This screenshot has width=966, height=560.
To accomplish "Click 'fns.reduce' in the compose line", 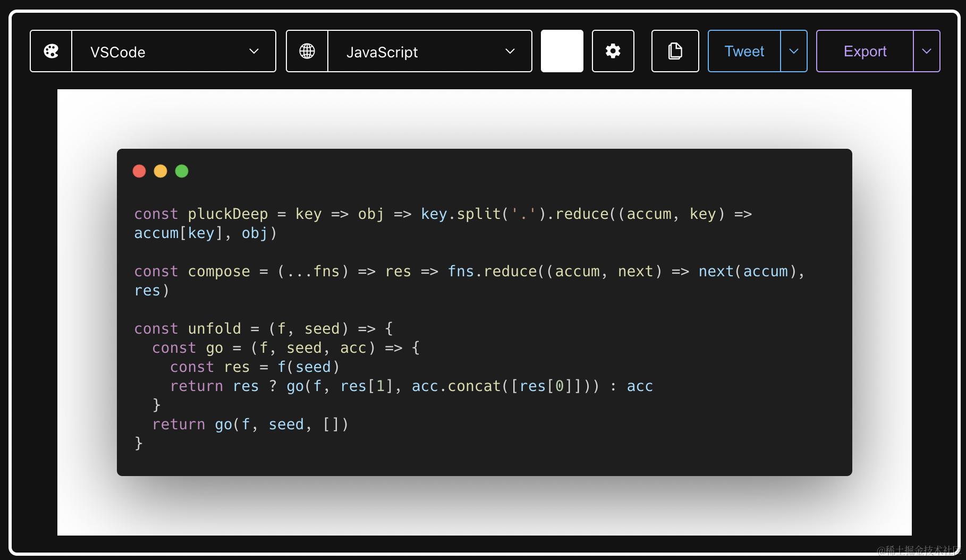I will (493, 271).
